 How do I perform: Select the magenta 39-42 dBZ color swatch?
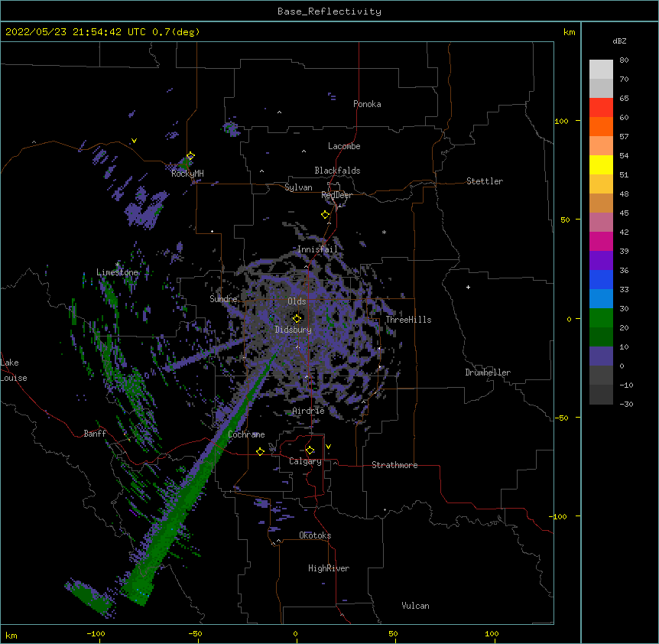[x=601, y=242]
